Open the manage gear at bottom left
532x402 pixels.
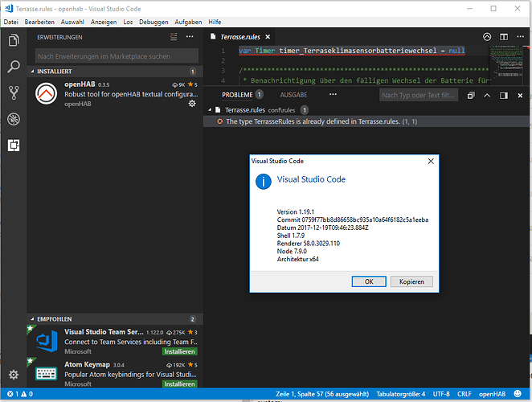point(14,375)
